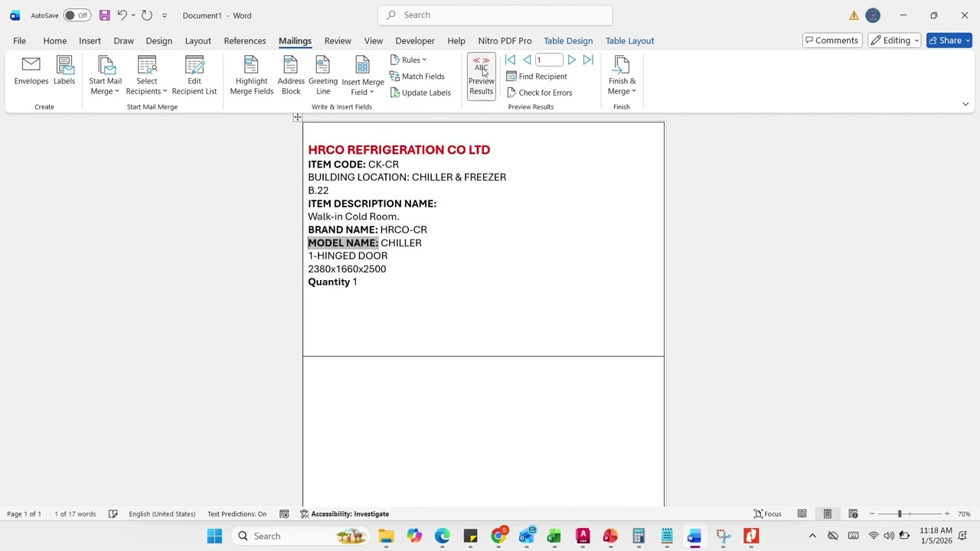Click 70% zoom level
The height and width of the screenshot is (551, 980).
click(x=964, y=514)
